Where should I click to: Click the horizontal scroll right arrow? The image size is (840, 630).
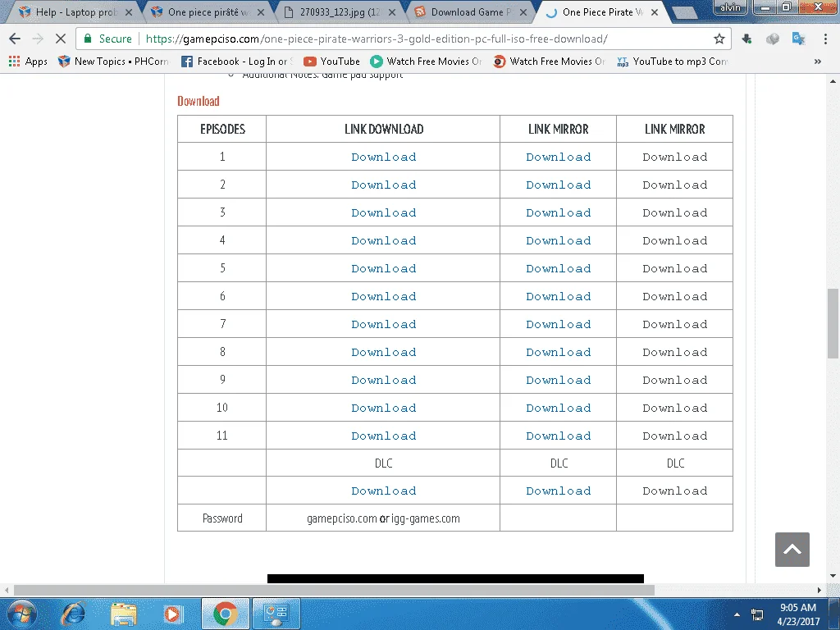pos(819,590)
